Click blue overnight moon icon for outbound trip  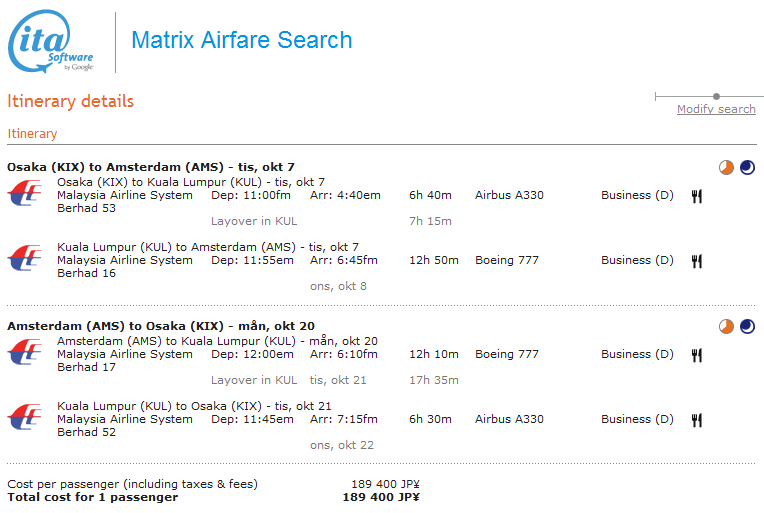pos(747,168)
